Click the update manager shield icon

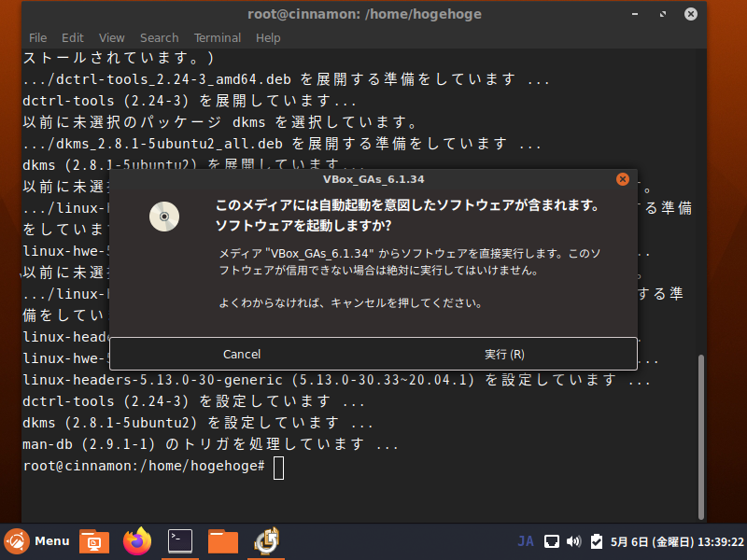click(x=596, y=541)
